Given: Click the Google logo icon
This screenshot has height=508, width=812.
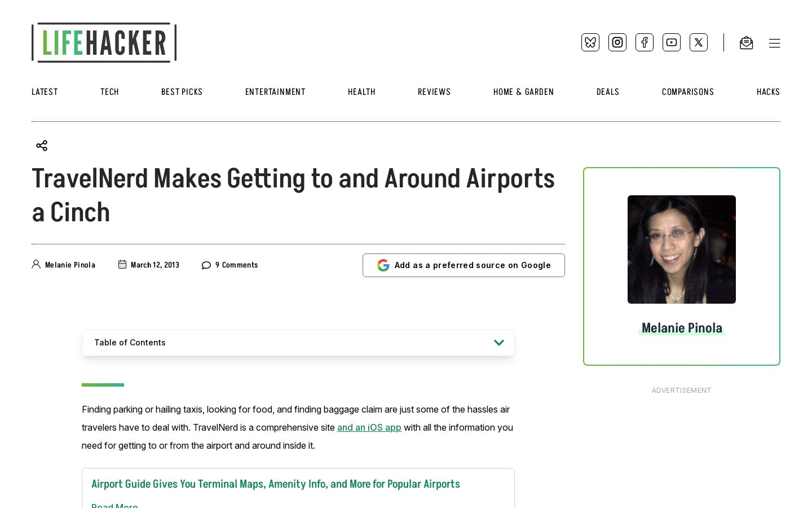Looking at the screenshot, I should (x=383, y=265).
